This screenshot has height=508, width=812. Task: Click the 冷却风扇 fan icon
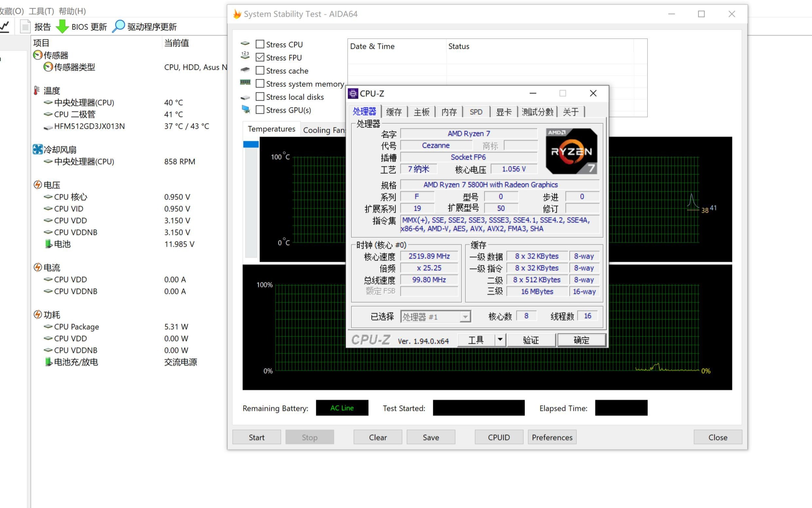point(38,149)
